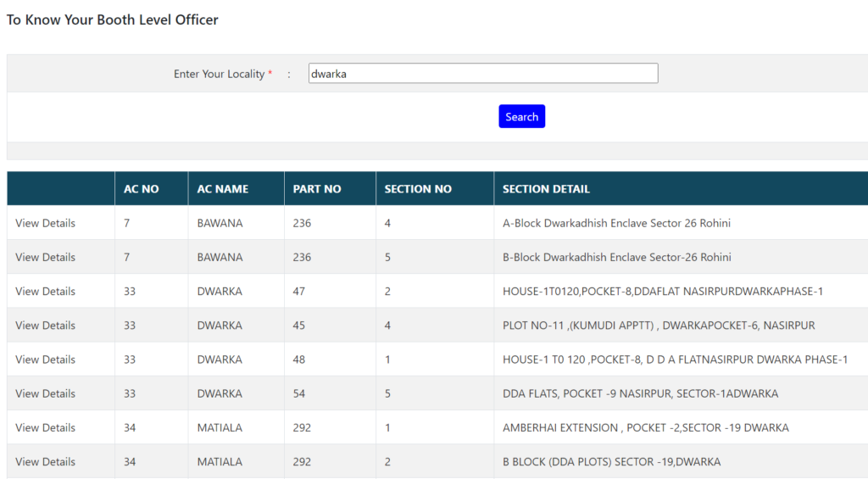This screenshot has height=479, width=868.
Task: Show View Details for Dwarka part 54
Action: click(46, 393)
